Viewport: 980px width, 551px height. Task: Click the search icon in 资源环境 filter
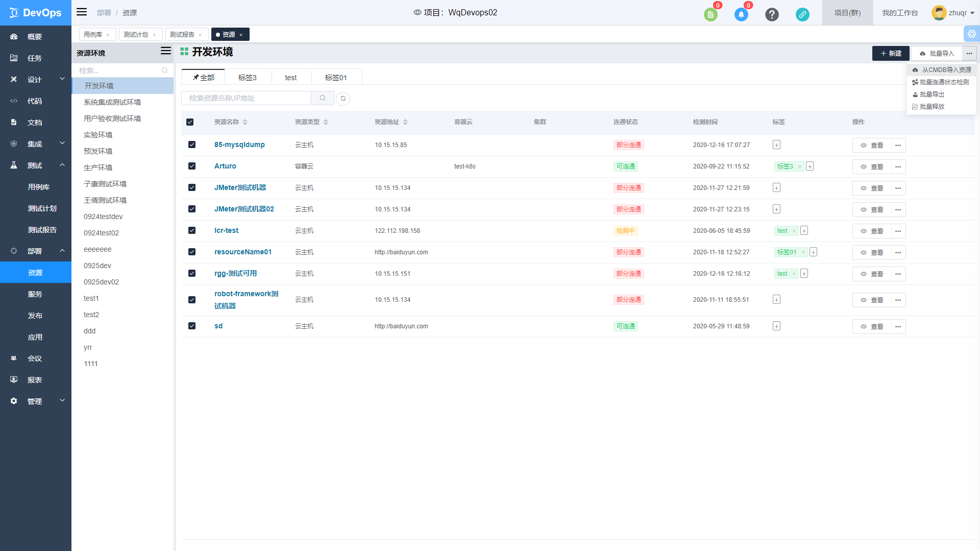(x=164, y=70)
